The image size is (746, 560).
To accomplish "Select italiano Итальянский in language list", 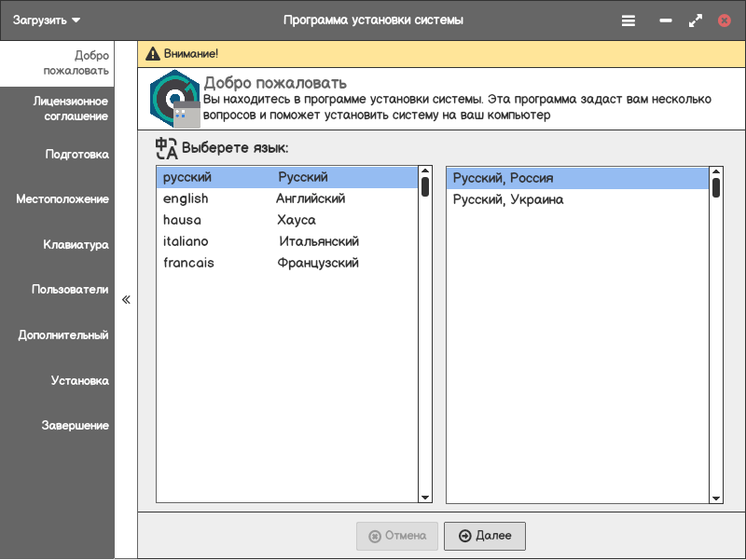I will 287,241.
